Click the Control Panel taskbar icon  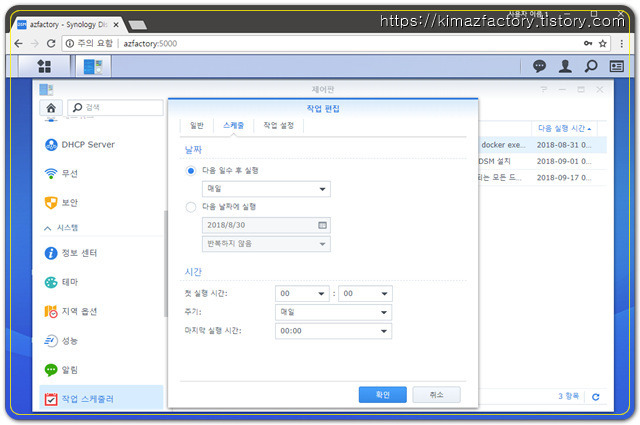coord(93,66)
